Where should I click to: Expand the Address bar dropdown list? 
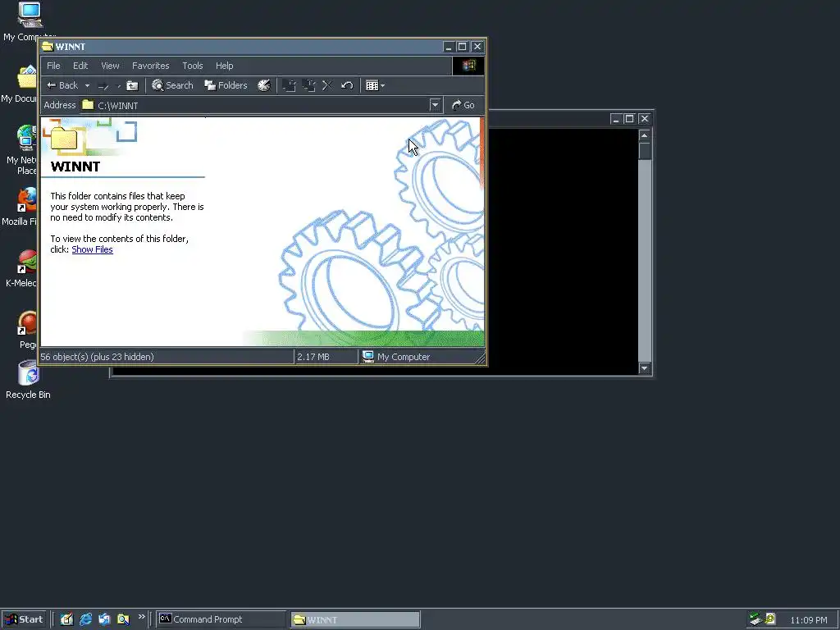435,105
